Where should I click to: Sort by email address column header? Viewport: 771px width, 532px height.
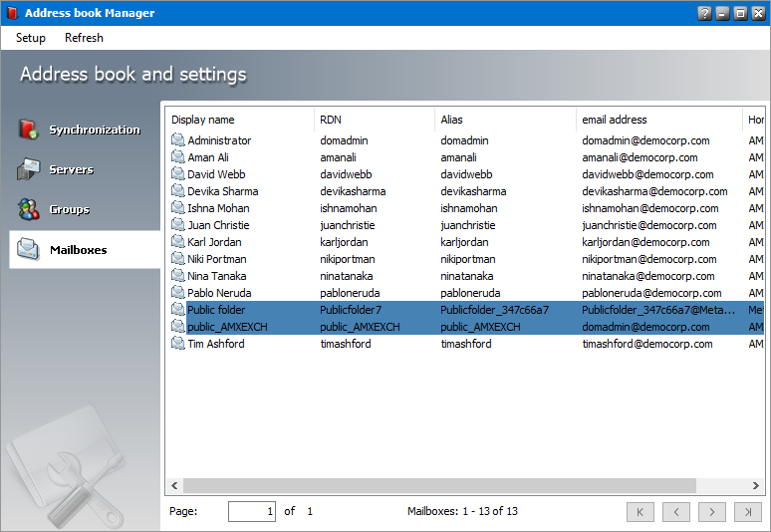pyautogui.click(x=657, y=120)
